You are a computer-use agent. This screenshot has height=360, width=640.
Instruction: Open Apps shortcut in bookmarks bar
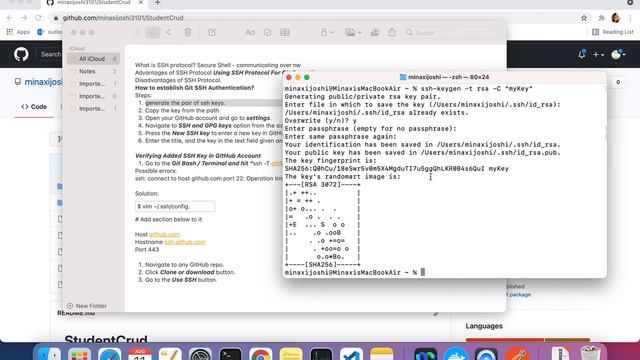coord(18,32)
